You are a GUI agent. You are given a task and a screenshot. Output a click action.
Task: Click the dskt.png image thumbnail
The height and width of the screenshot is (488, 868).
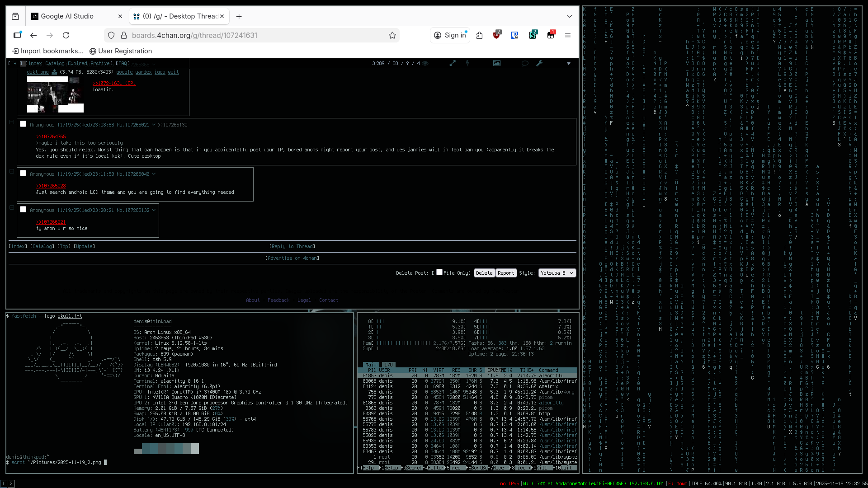[x=55, y=95]
